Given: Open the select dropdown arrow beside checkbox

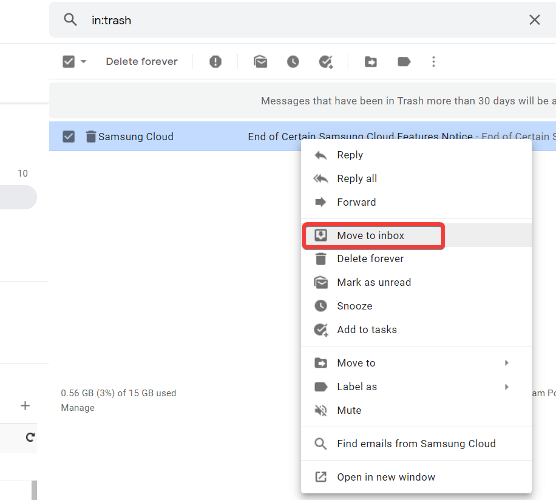Looking at the screenshot, I should pyautogui.click(x=83, y=62).
